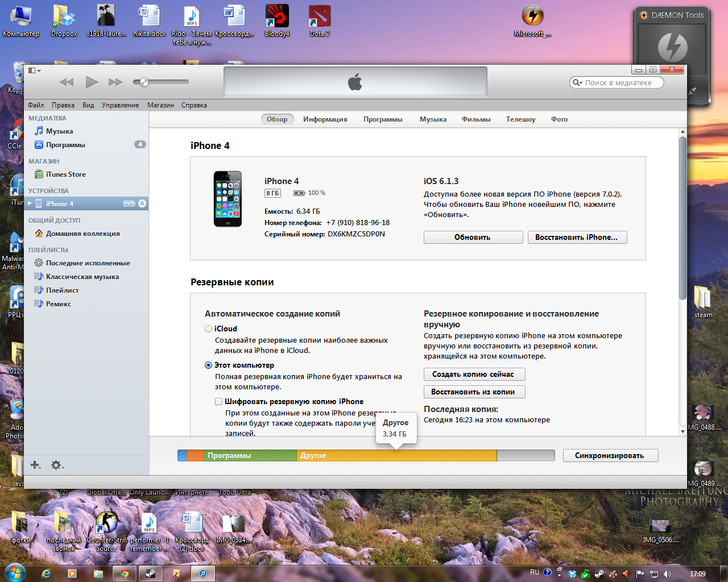Open the Правка menu
The image size is (728, 582).
[x=63, y=105]
